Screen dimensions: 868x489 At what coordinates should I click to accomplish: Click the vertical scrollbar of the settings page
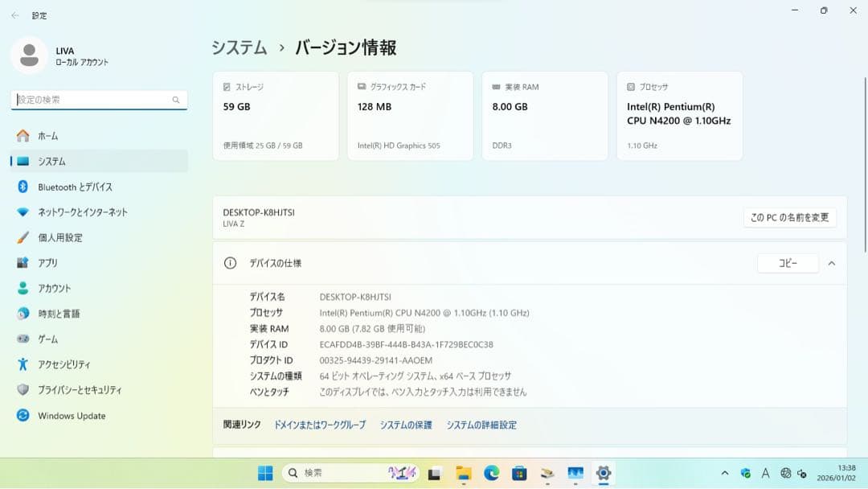tap(865, 165)
